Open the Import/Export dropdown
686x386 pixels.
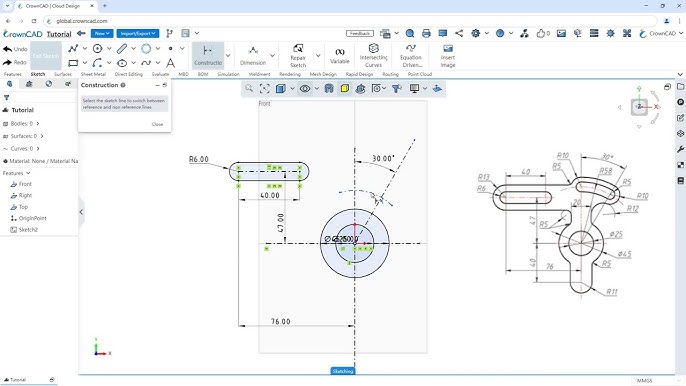(x=138, y=33)
